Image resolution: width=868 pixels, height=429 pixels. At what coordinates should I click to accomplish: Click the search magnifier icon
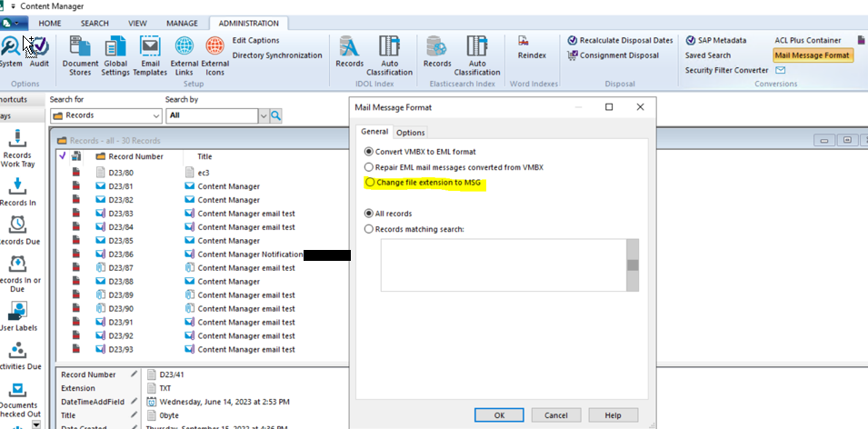[x=276, y=115]
